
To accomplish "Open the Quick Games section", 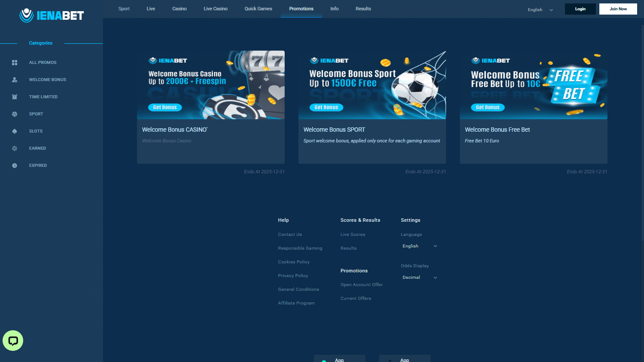I will click(258, 9).
